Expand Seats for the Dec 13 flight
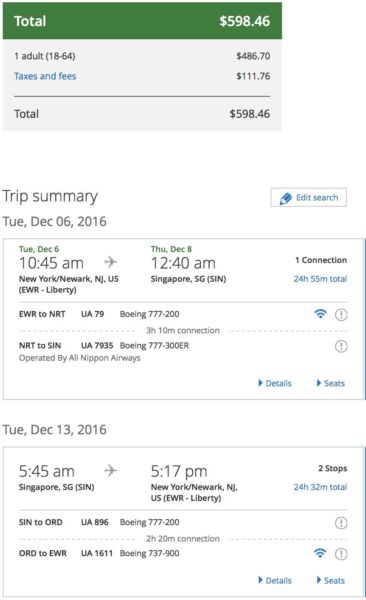Viewport: 366px width, 600px height. [331, 580]
